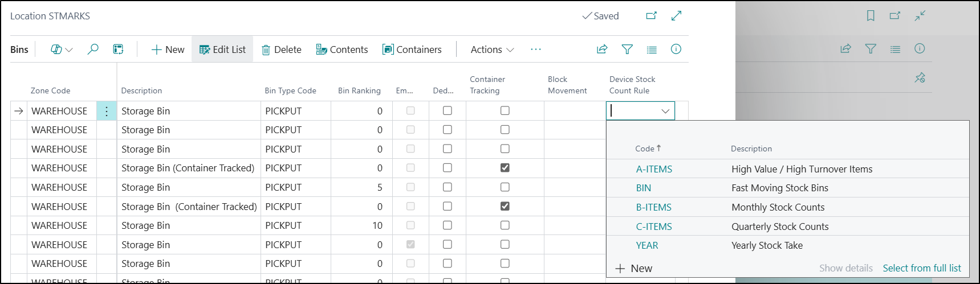Choose A-ITEMS from the lookup list

coord(654,169)
